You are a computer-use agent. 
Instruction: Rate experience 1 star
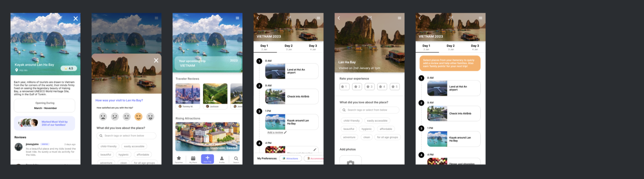345,87
